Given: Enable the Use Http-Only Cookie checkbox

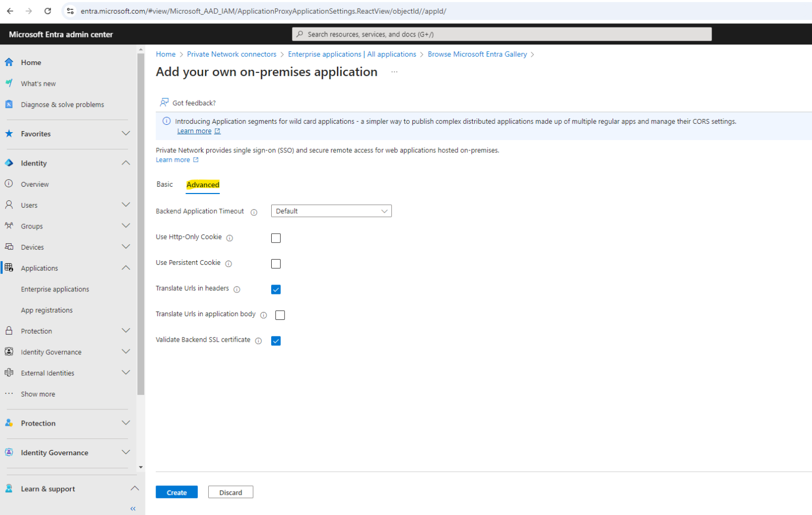Looking at the screenshot, I should pos(276,238).
